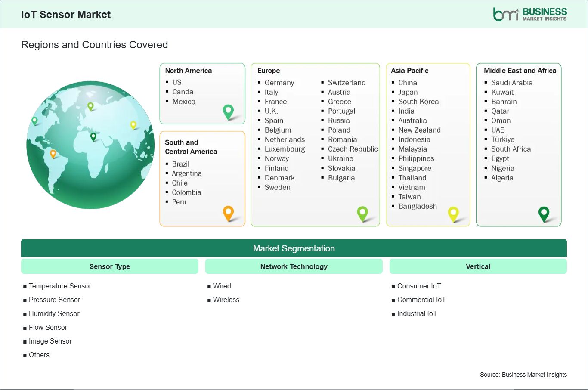Click the dark green pin in Middle East and Africa card
Image resolution: width=588 pixels, height=390 pixels.
(544, 214)
